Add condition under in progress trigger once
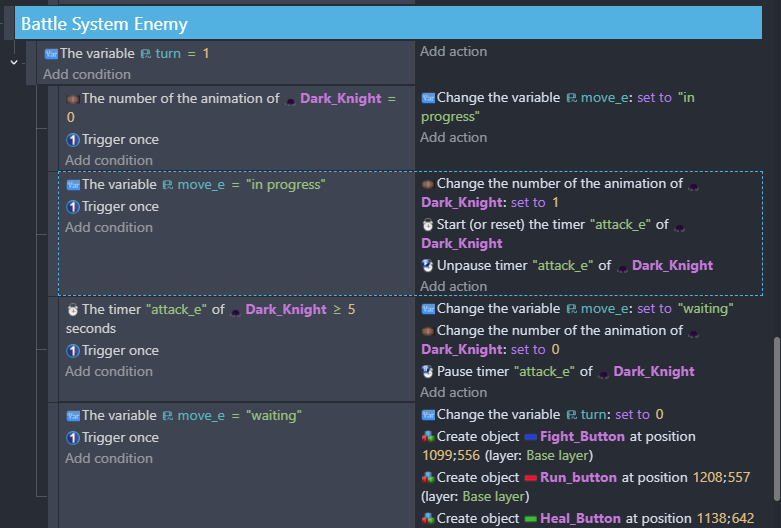The width and height of the screenshot is (781, 528). point(109,228)
